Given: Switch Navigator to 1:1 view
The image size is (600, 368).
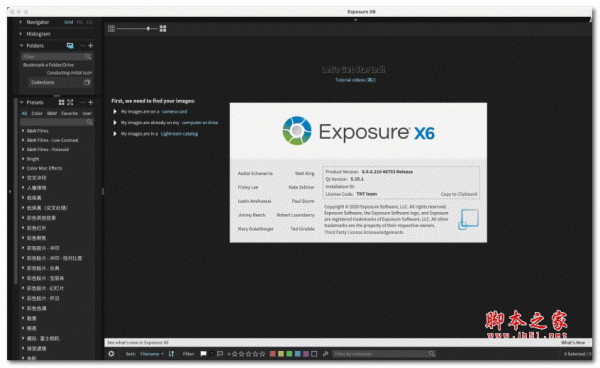Looking at the screenshot, I should tap(89, 22).
